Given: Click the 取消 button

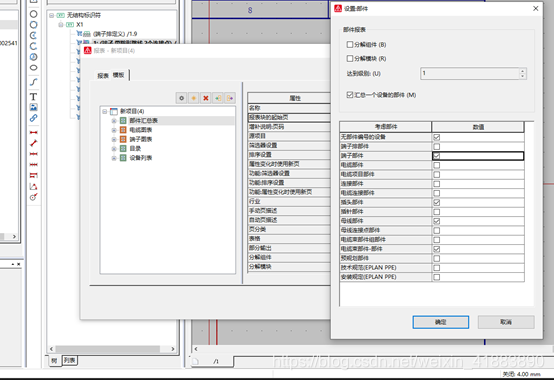Looking at the screenshot, I should coord(506,322).
